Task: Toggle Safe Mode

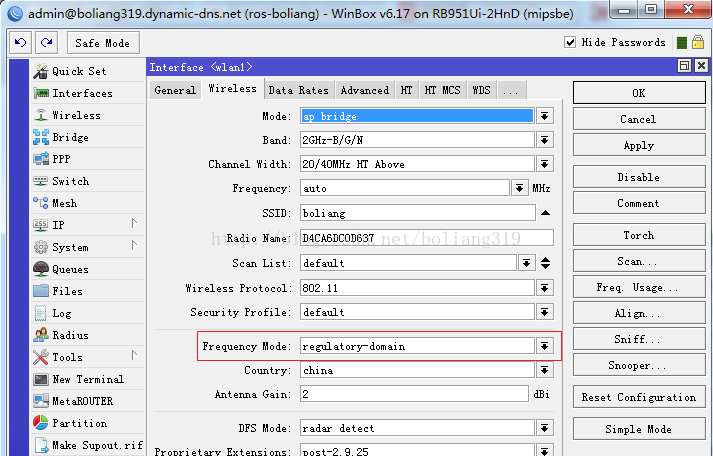Action: pos(103,43)
